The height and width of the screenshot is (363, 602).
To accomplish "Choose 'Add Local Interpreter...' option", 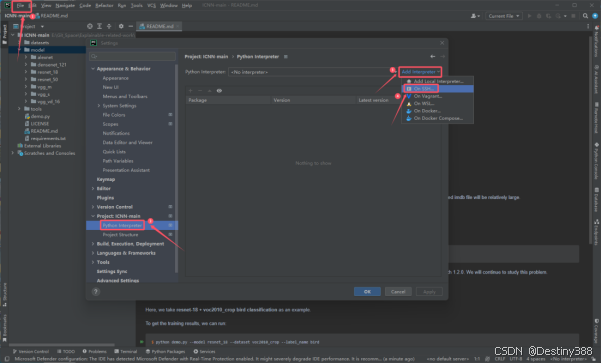I will [x=438, y=81].
